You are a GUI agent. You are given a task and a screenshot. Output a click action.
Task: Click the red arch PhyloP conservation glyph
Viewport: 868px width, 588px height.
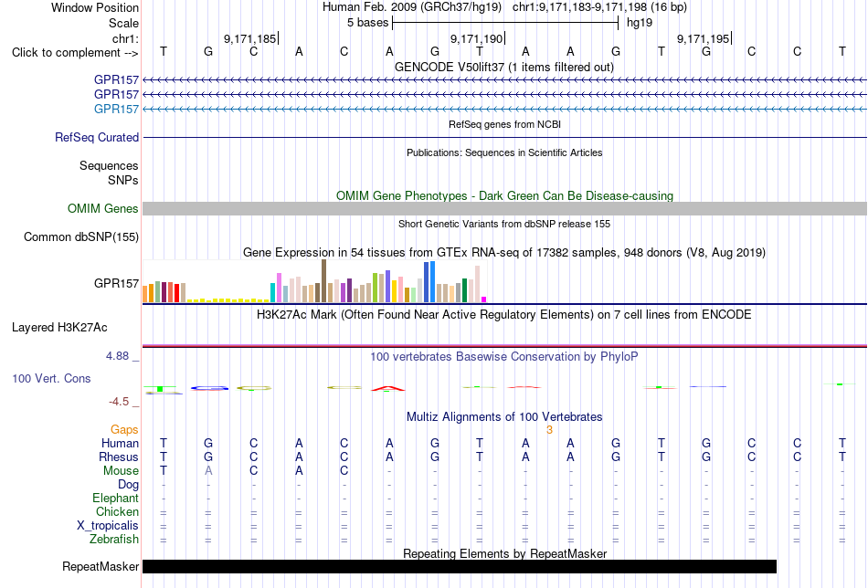(x=388, y=388)
